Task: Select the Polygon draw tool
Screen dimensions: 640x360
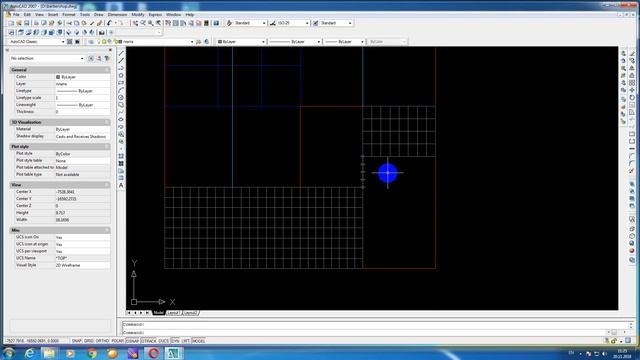Action: tap(121, 76)
